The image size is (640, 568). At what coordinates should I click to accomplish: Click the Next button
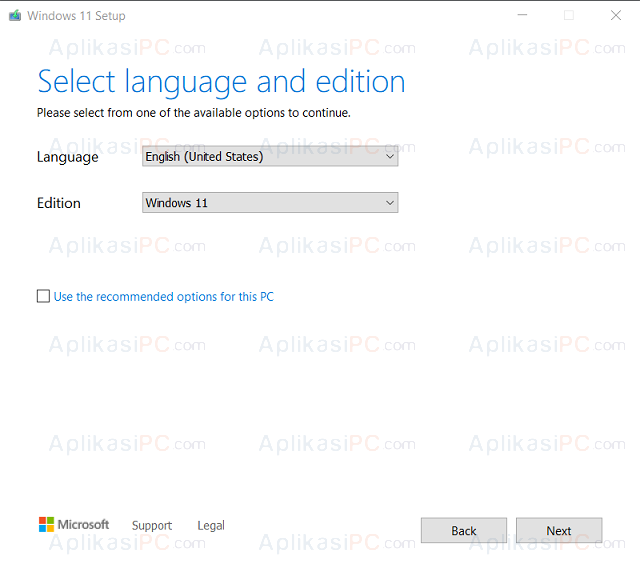click(559, 530)
